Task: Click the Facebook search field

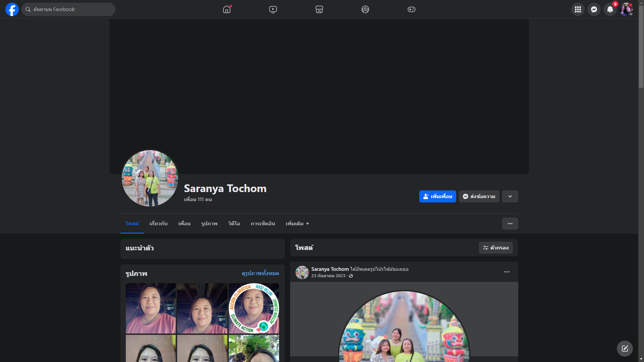Action: 69,9
